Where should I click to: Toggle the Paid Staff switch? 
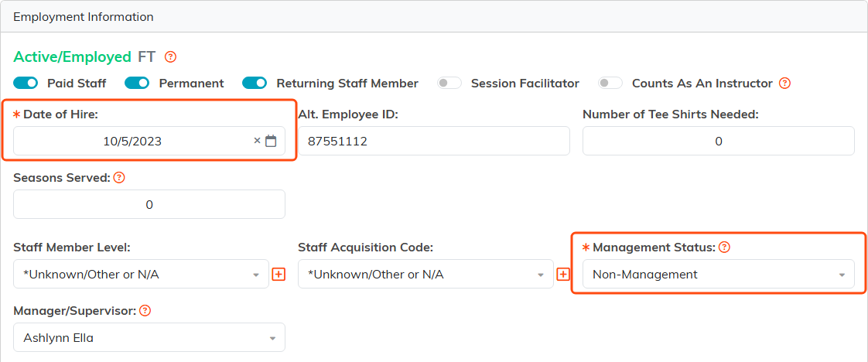26,83
